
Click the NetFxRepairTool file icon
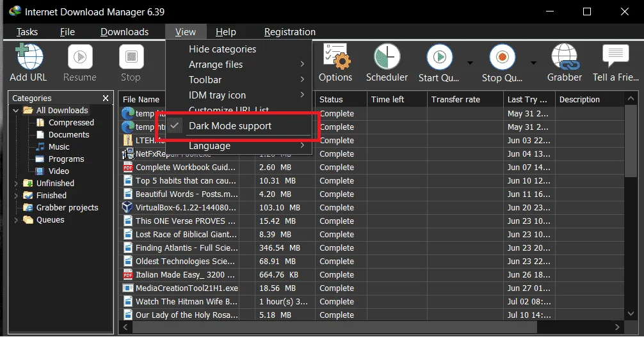click(128, 153)
